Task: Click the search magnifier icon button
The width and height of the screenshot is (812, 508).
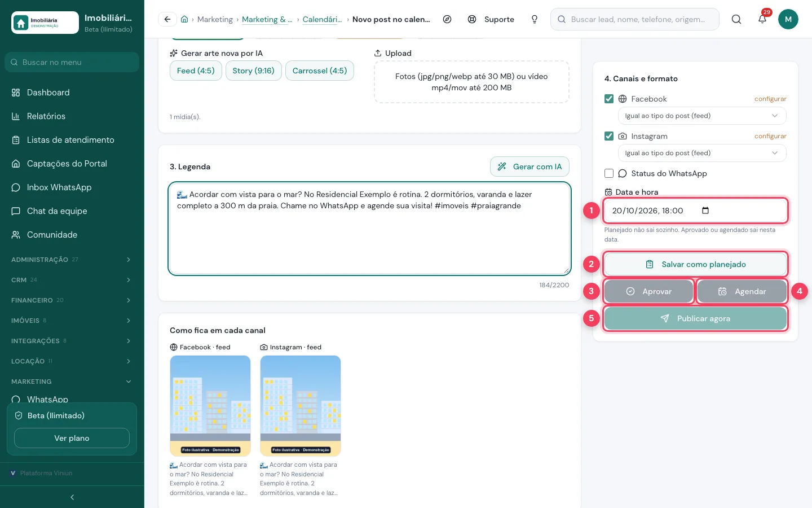Action: pyautogui.click(x=736, y=19)
